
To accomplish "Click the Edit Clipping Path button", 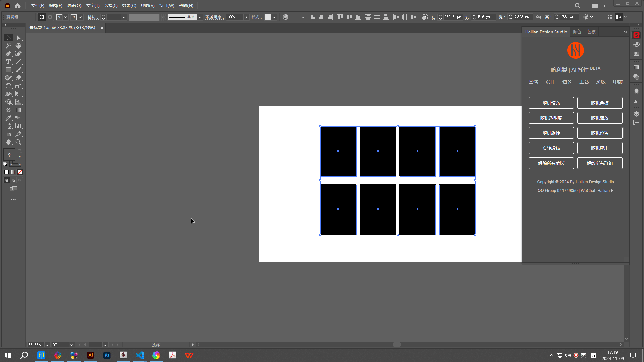I will 42,17.
